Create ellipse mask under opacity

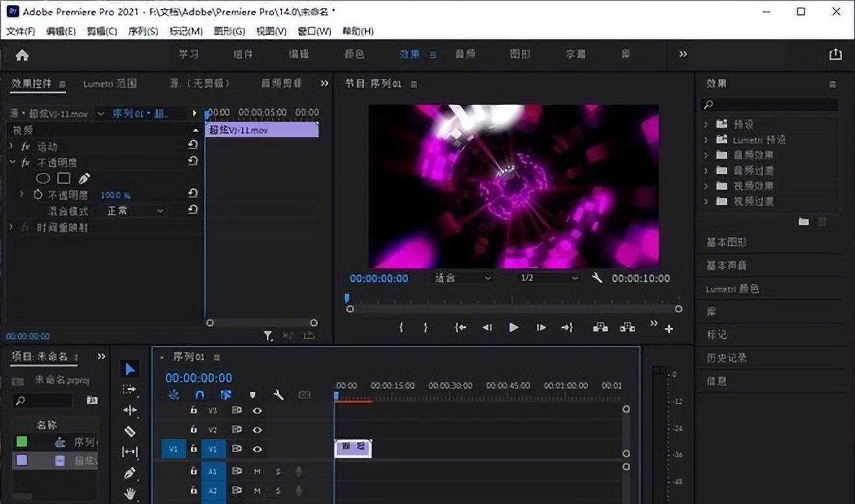(42, 178)
